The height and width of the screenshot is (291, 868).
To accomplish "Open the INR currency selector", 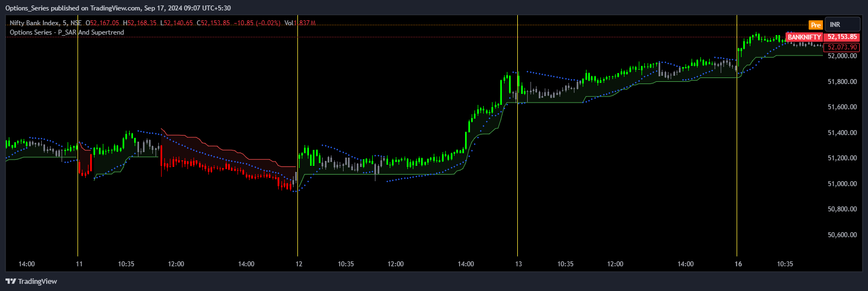I will 842,25.
